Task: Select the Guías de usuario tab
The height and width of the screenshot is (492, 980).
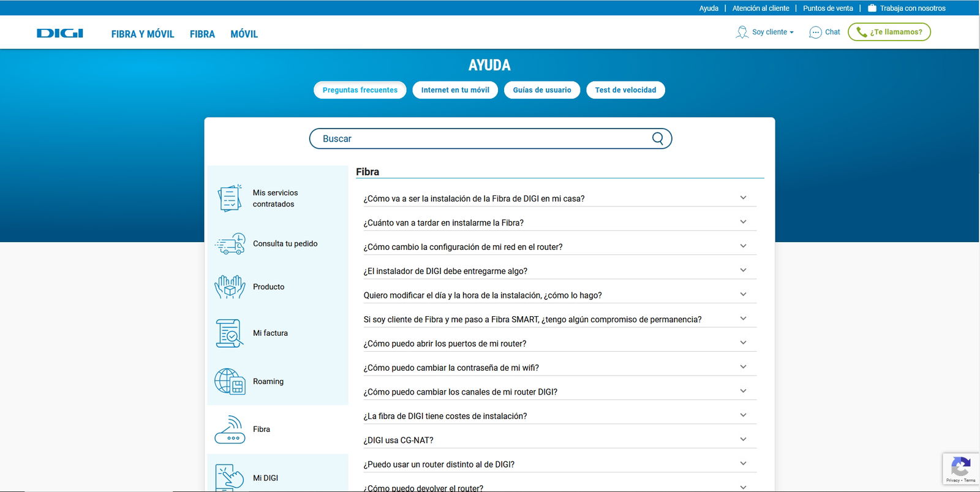Action: [x=542, y=90]
